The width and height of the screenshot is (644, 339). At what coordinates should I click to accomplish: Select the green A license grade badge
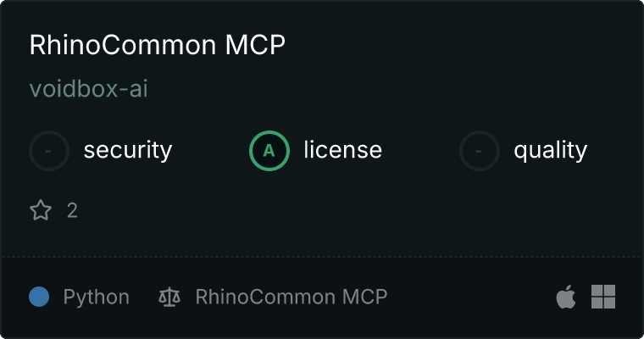pos(269,151)
